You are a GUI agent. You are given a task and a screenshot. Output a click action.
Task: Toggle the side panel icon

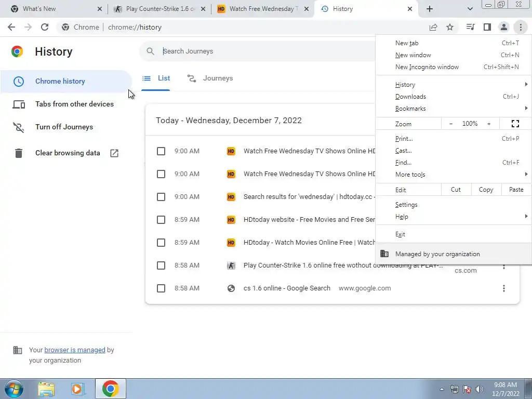[487, 27]
